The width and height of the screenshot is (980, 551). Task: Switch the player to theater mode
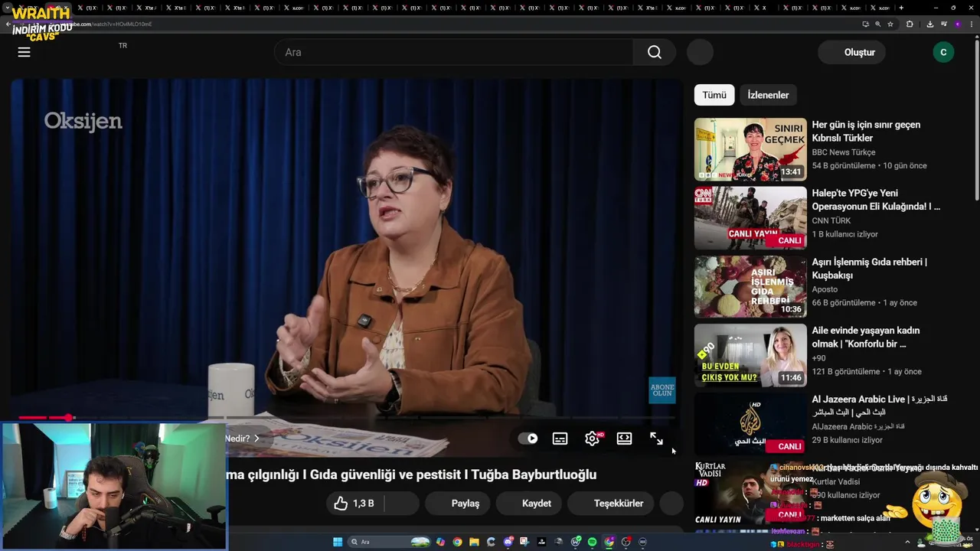[x=624, y=439]
